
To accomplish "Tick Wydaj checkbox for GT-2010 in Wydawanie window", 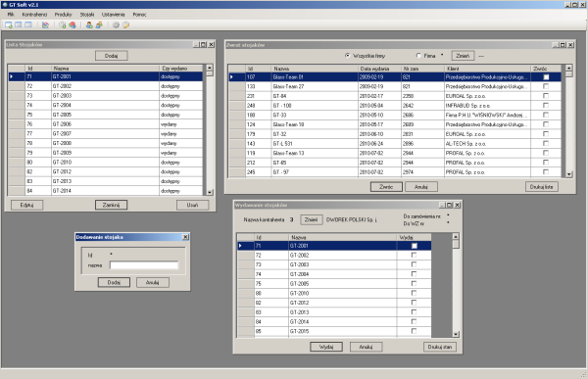I will [414, 293].
